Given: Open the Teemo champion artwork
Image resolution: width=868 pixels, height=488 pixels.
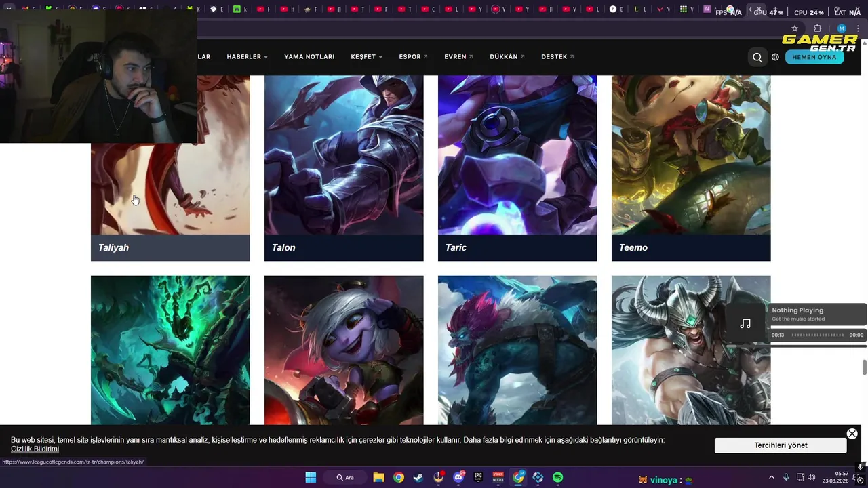Looking at the screenshot, I should point(691,155).
